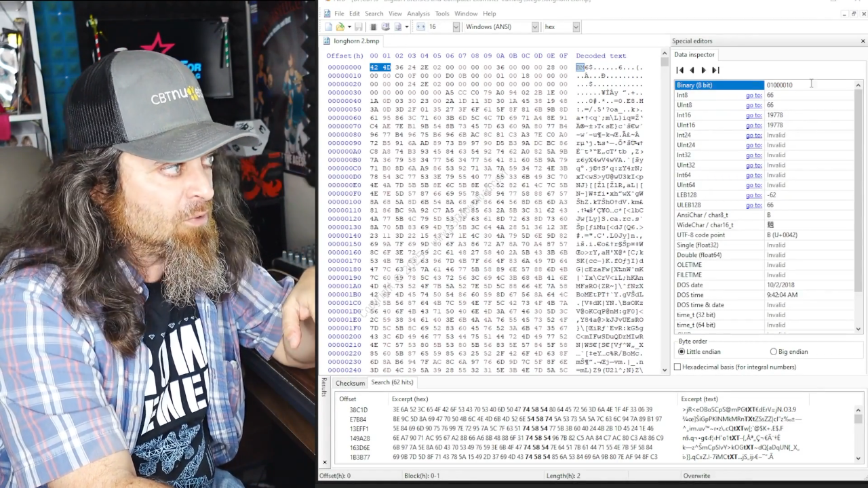Open the Window menu
This screenshot has width=868, height=488.
click(x=466, y=14)
